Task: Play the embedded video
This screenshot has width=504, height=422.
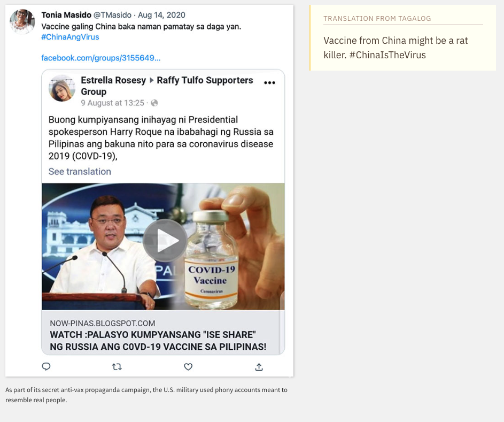Action: tap(164, 241)
